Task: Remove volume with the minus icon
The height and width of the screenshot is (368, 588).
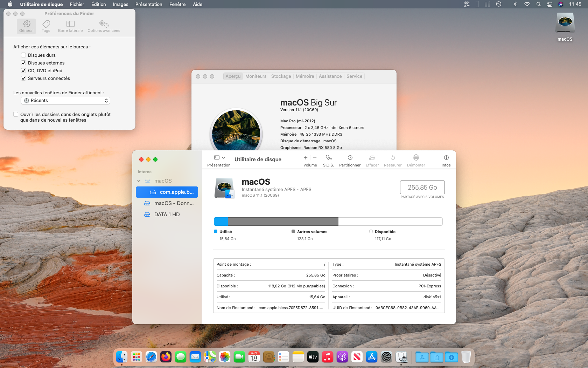Action: [315, 158]
